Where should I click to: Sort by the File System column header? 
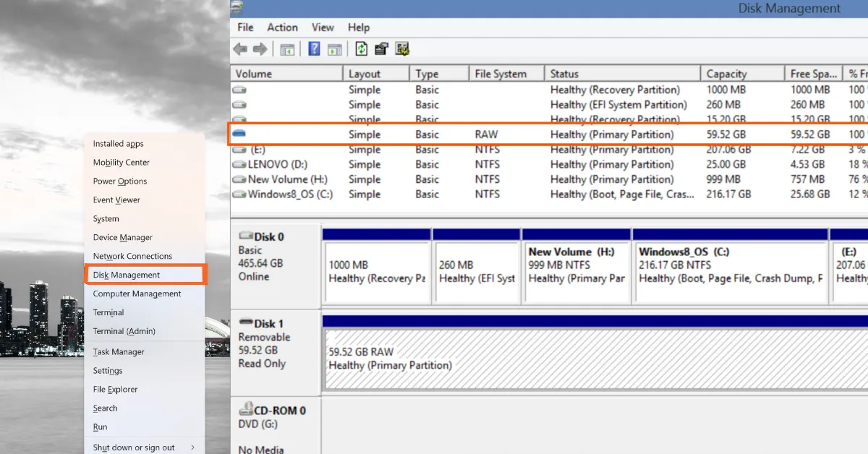506,74
